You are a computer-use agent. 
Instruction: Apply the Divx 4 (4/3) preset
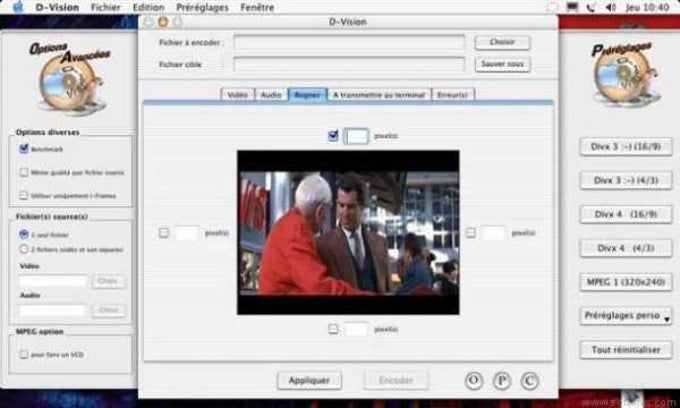(626, 248)
